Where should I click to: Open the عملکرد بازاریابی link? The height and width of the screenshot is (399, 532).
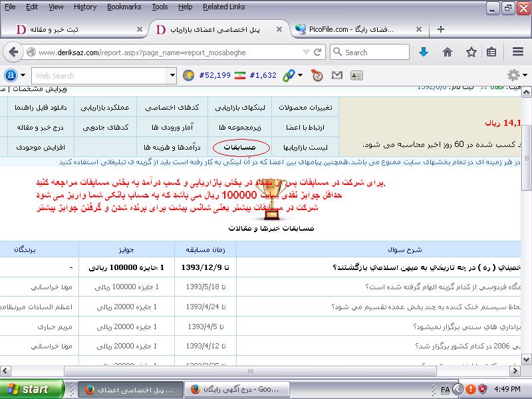pos(105,108)
